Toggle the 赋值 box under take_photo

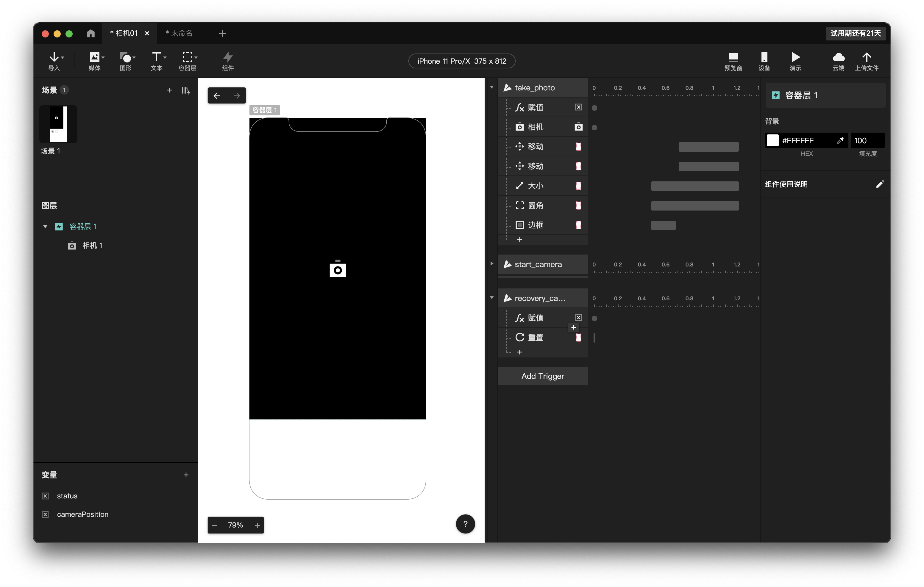[578, 107]
